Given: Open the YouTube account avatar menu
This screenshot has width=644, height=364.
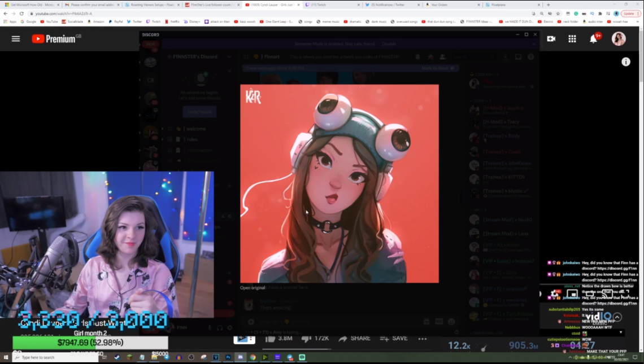Looking at the screenshot, I should coord(619,38).
